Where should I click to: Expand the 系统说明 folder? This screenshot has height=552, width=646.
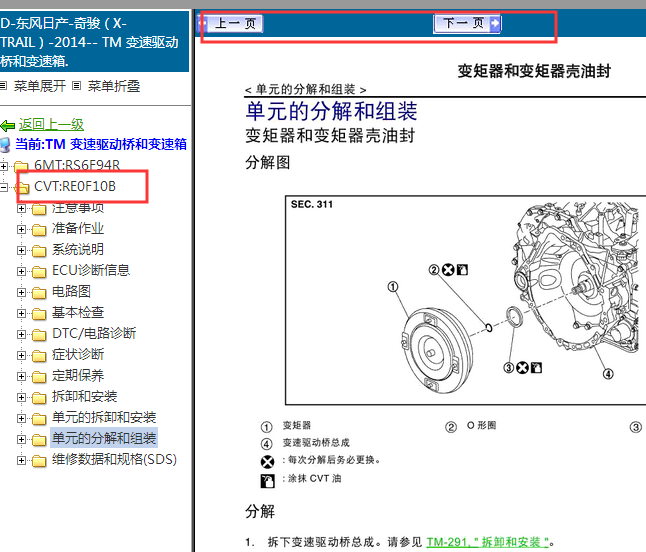(x=21, y=250)
